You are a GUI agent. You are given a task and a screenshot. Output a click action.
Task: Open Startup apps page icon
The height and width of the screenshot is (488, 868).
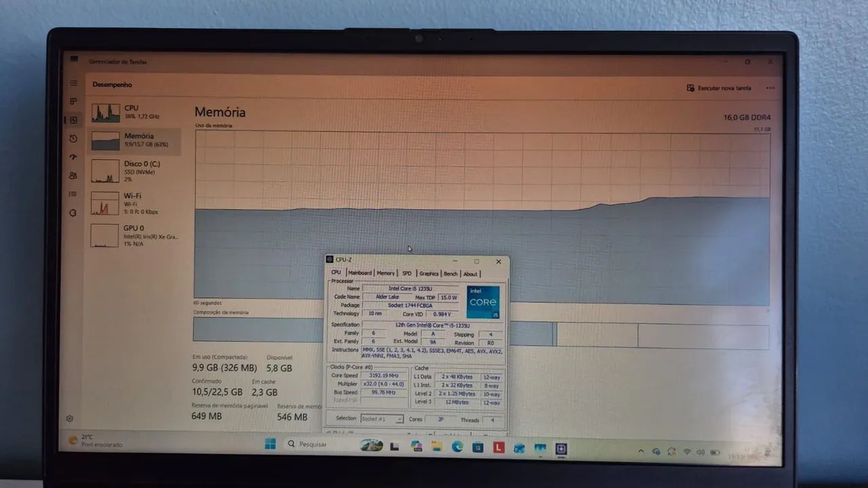73,157
